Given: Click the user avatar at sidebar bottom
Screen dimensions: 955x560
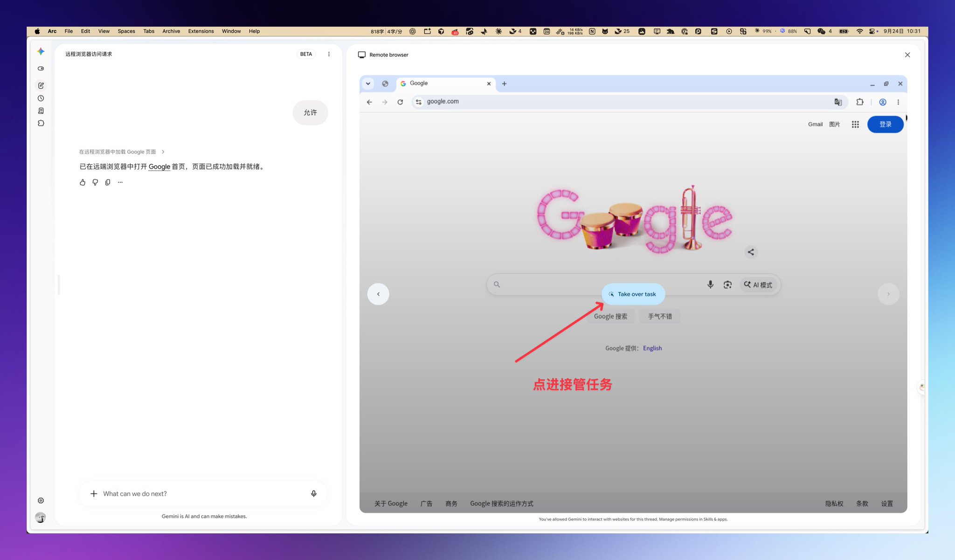Looking at the screenshot, I should tap(41, 517).
